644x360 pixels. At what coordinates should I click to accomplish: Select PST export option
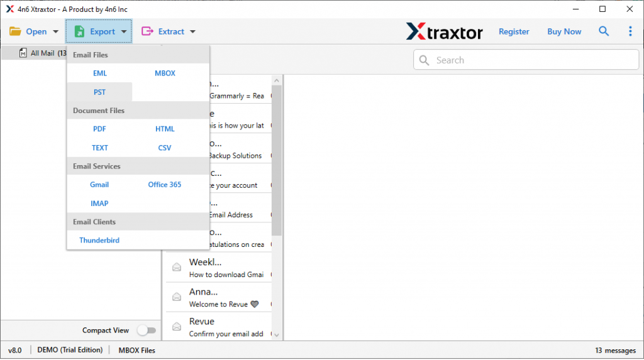[100, 92]
